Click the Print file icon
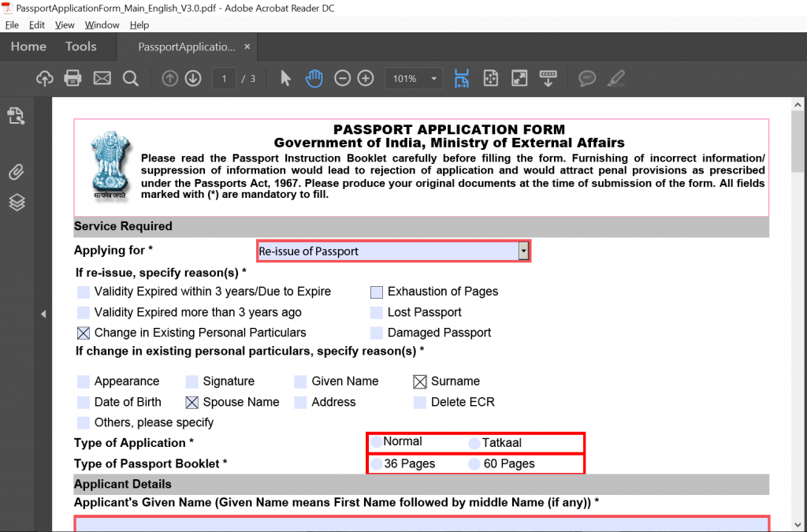 (73, 78)
